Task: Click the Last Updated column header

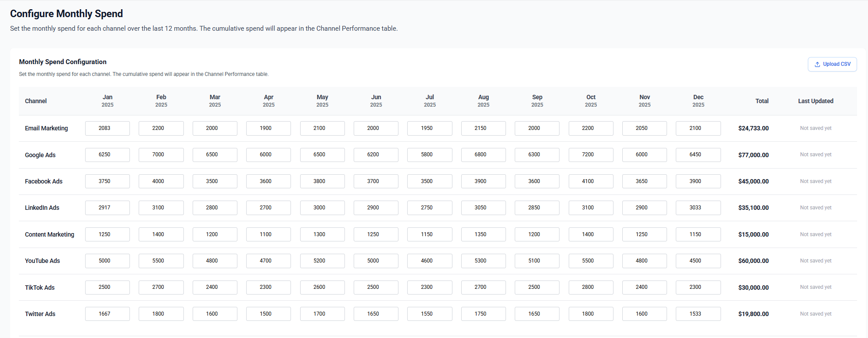Action: point(815,101)
